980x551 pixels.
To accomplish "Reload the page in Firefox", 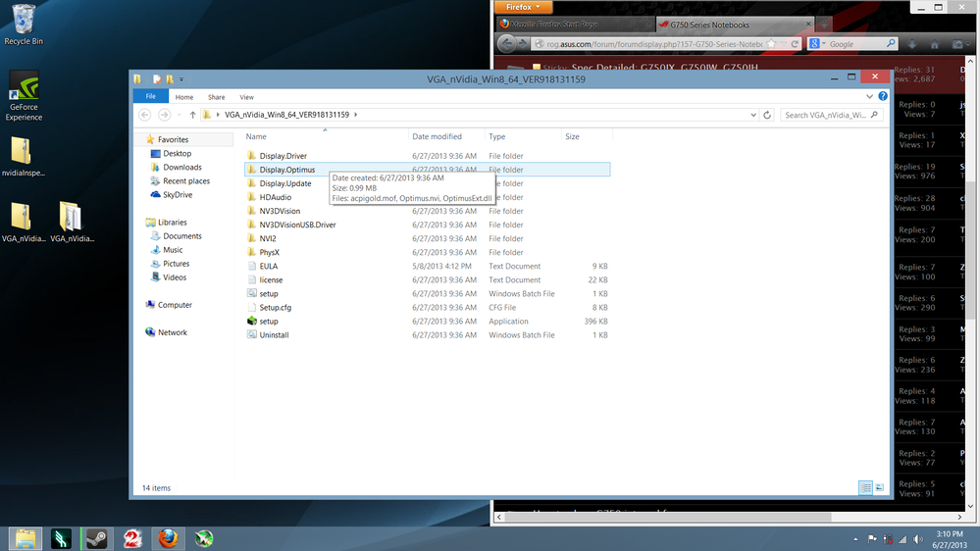I will pos(795,44).
